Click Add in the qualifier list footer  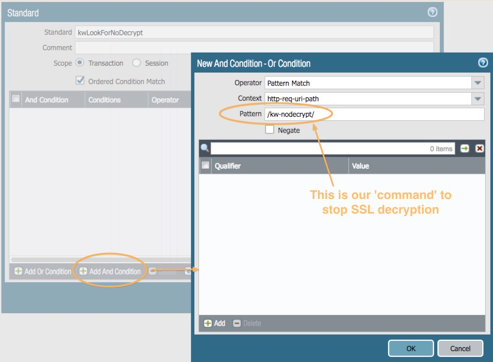pos(215,323)
